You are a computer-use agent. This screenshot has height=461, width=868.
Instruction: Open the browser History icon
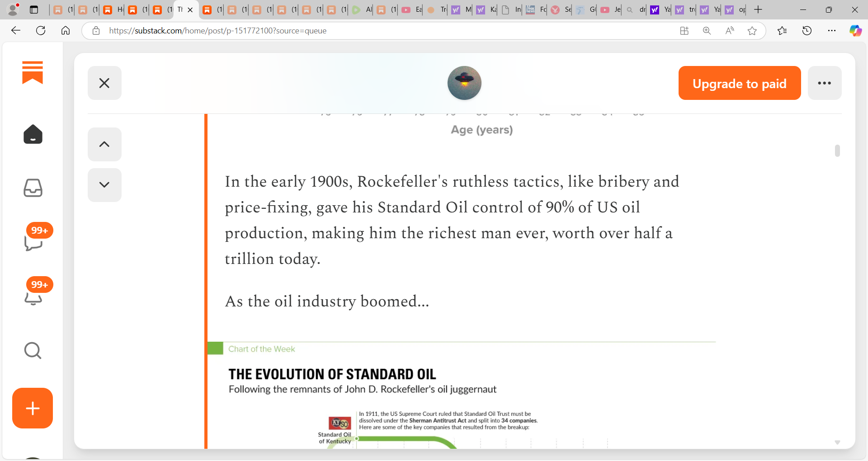807,31
